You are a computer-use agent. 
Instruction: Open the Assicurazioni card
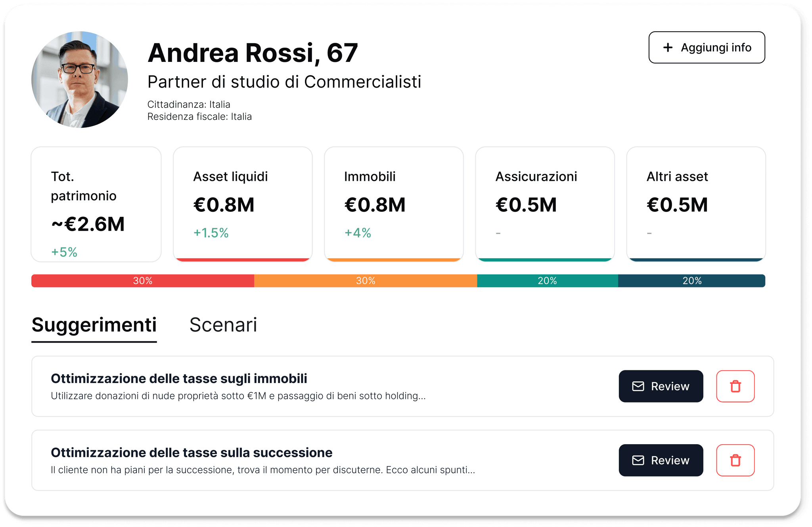[545, 204]
